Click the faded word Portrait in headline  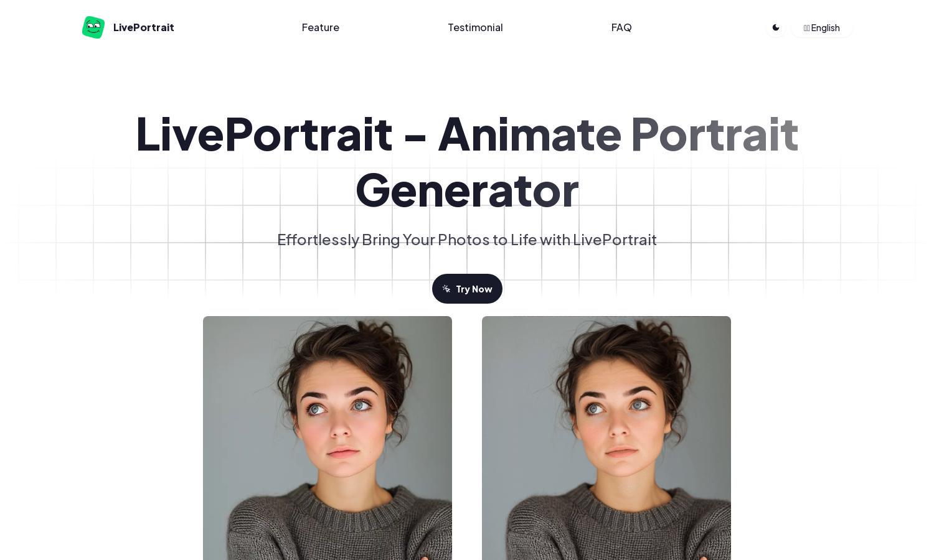[x=715, y=133]
